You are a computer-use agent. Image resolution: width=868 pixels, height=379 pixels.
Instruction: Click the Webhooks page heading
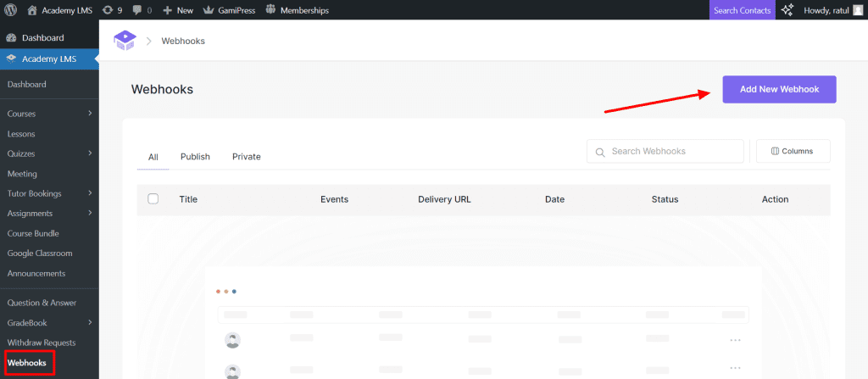162,89
